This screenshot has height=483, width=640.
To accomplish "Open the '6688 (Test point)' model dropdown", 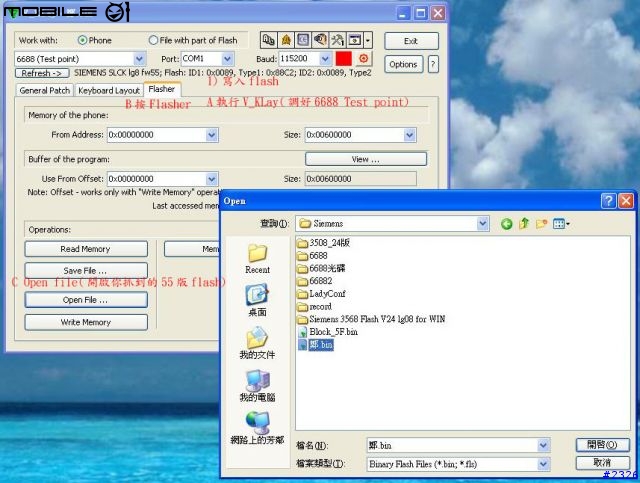I will (x=139, y=59).
